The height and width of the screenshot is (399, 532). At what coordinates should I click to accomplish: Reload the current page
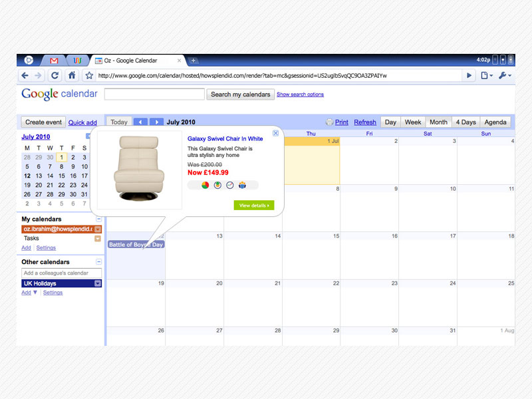(55, 75)
